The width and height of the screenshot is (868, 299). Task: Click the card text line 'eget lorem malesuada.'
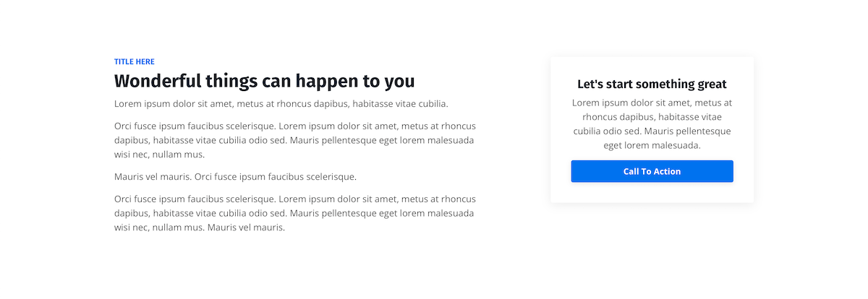[652, 145]
